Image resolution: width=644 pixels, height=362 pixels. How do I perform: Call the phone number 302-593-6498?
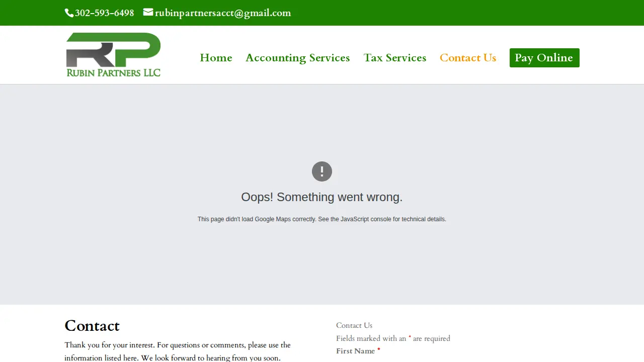click(105, 13)
